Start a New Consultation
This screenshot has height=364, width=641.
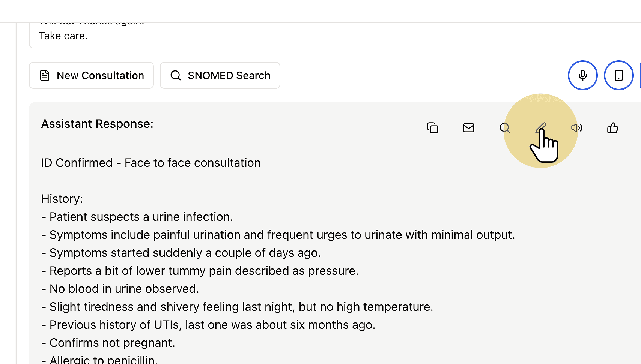(92, 75)
